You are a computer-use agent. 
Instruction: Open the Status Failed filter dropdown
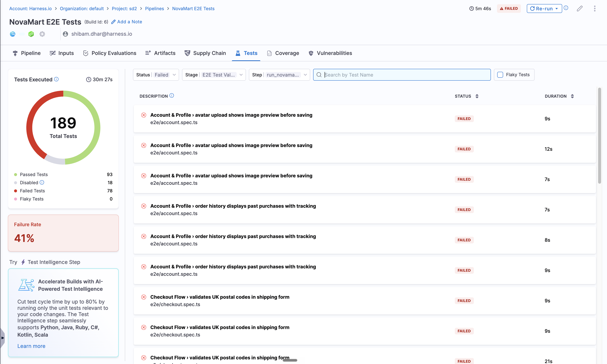[156, 75]
